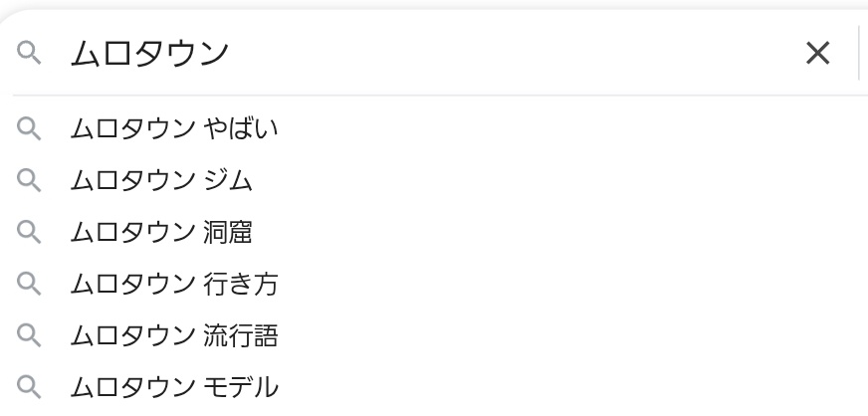Click magnifier icon beside やばい suggestion

click(x=30, y=128)
